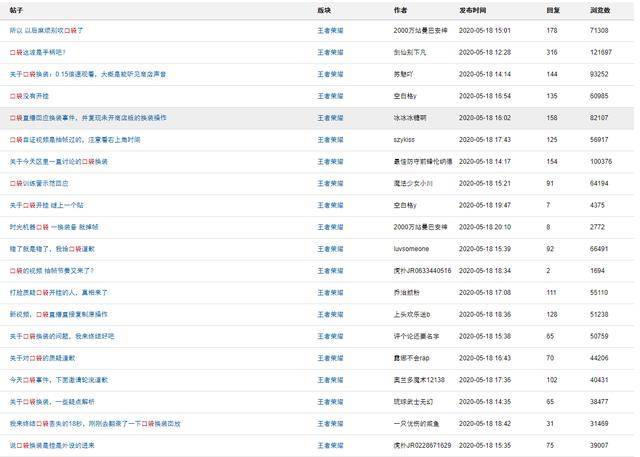Open 王者荣耀 board link in the 1694-views row
The image size is (640, 457).
[331, 271]
